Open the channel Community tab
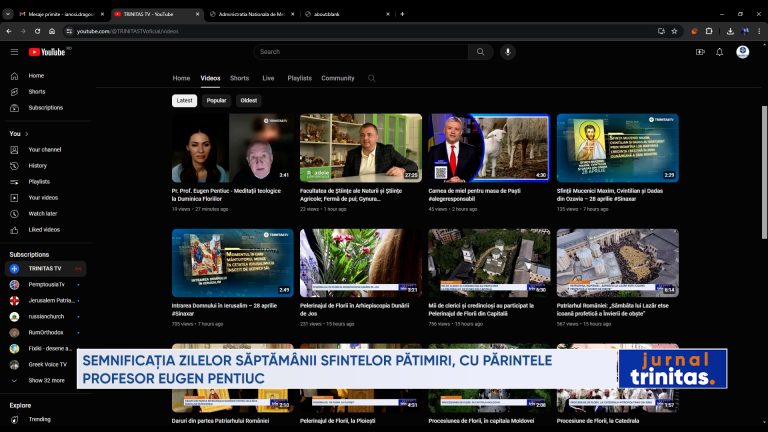Screen dimensions: 768x432 tap(337, 78)
